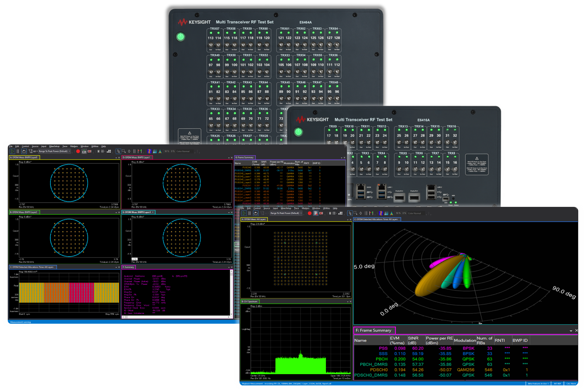Select the playback recording file icon

[x=316, y=213]
